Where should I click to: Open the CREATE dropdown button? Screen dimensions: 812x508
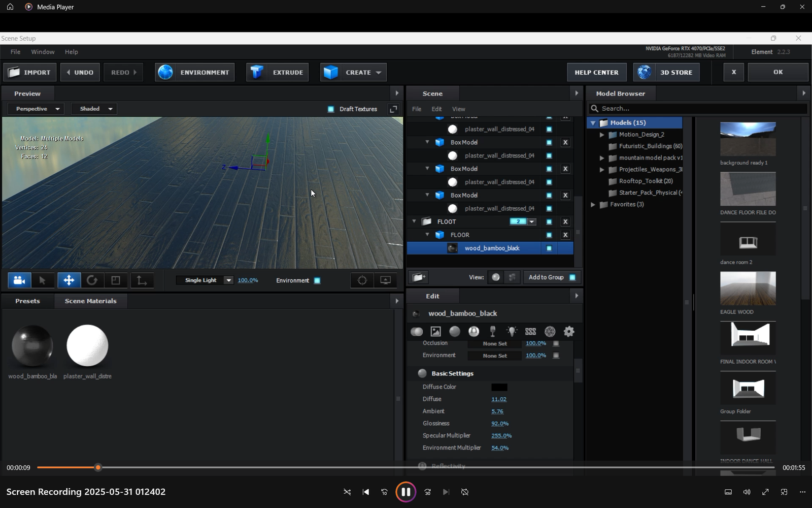353,72
